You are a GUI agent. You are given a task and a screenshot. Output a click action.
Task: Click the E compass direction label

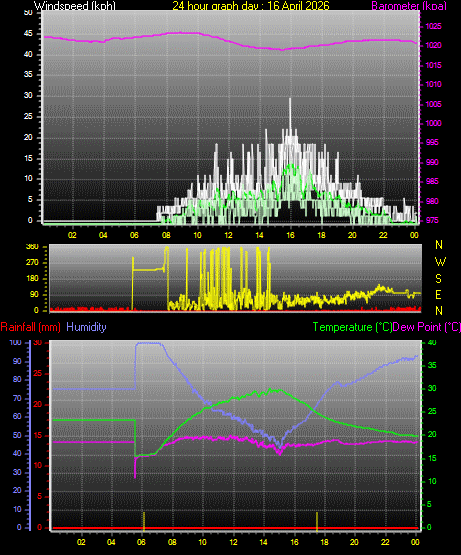pos(439,294)
